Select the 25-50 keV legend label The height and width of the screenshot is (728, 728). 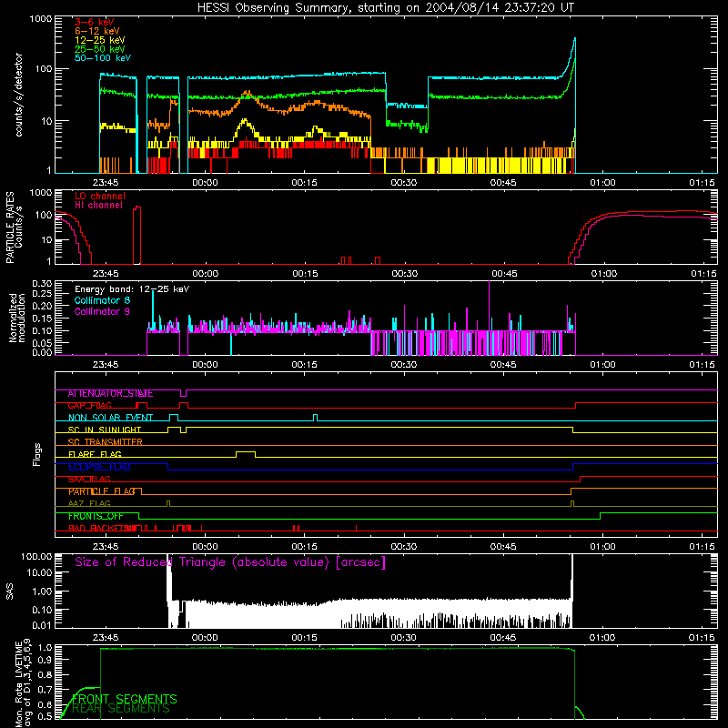[100, 49]
